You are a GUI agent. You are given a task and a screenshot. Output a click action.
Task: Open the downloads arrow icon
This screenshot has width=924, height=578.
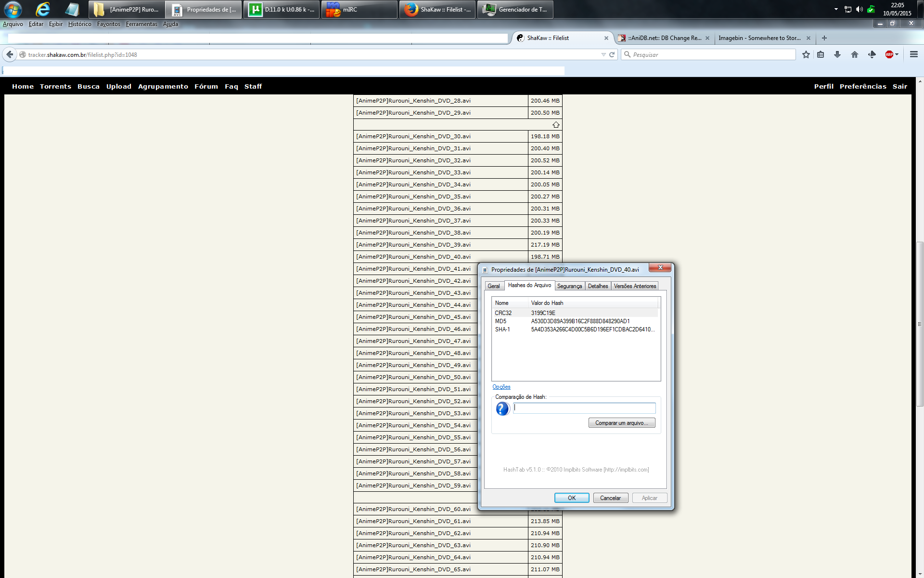837,54
